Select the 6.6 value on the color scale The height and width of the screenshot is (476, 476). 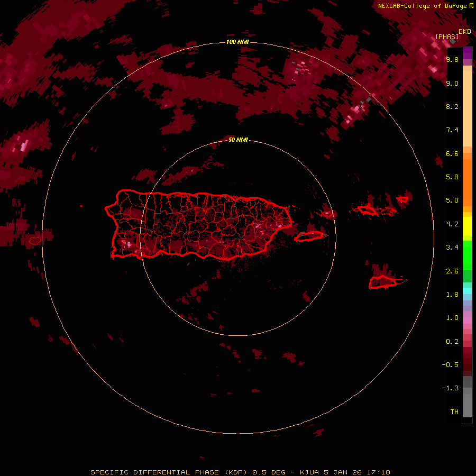452,153
